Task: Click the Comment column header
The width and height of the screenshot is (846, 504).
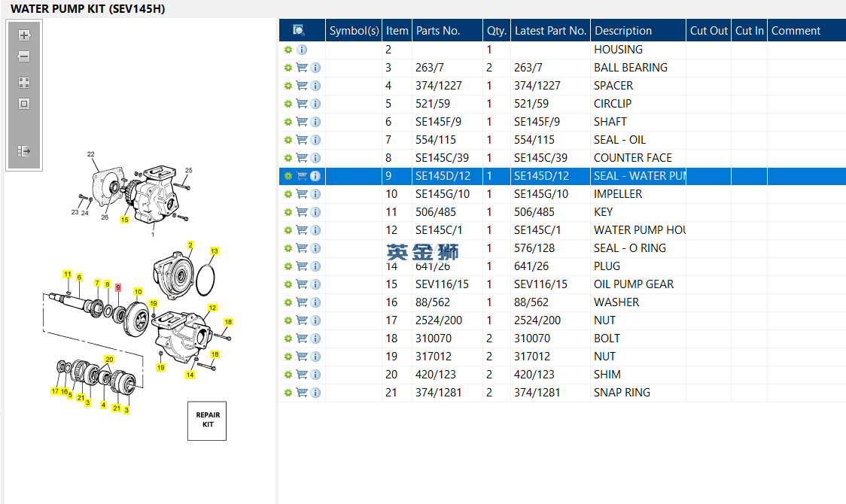Action: pyautogui.click(x=807, y=31)
